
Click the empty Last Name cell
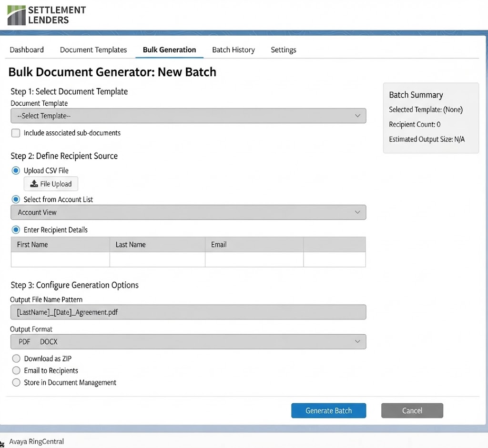(x=157, y=259)
